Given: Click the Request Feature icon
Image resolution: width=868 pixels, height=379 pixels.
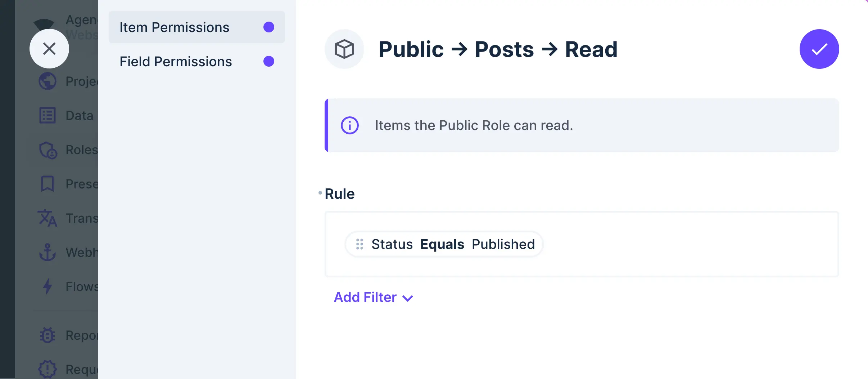Looking at the screenshot, I should click(x=47, y=369).
